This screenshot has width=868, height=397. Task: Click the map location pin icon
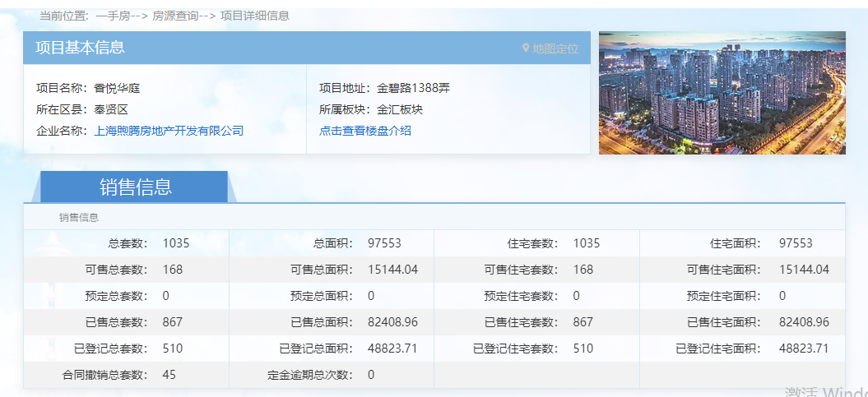(526, 48)
